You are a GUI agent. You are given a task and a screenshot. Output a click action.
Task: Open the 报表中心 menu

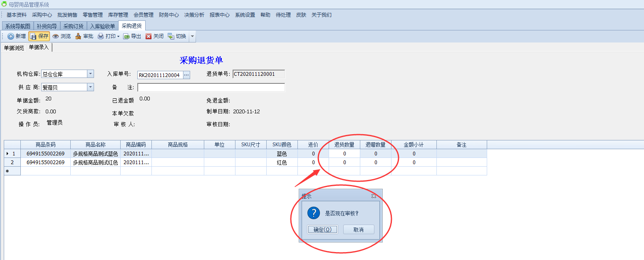pyautogui.click(x=220, y=15)
